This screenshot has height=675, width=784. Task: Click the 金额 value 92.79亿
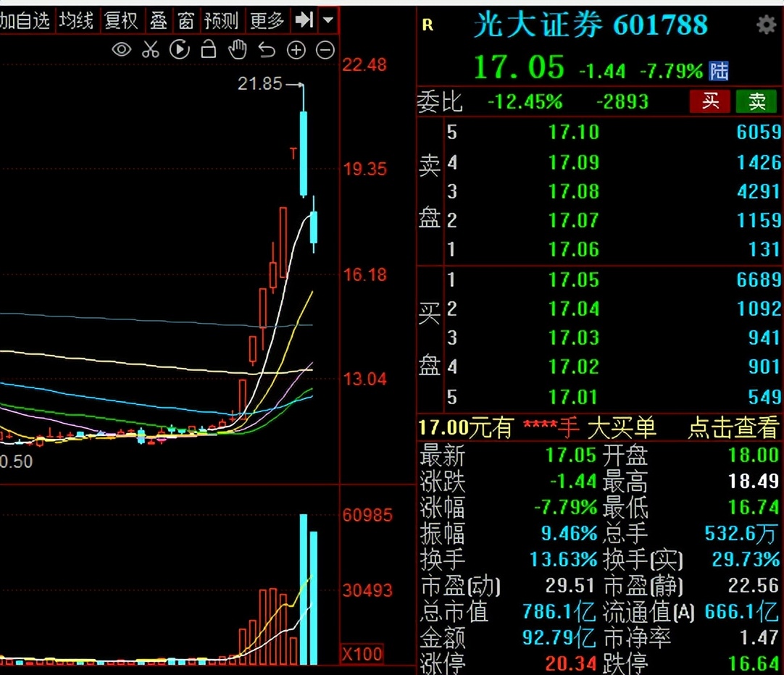[559, 637]
